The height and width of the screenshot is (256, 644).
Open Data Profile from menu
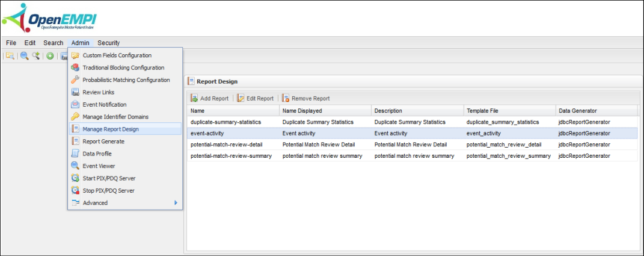click(125, 154)
